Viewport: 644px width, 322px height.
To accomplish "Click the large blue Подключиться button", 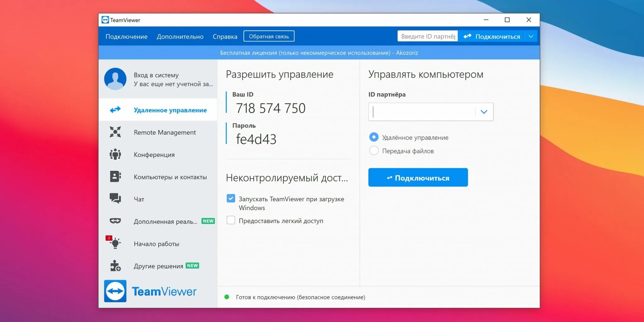I will click(x=418, y=177).
